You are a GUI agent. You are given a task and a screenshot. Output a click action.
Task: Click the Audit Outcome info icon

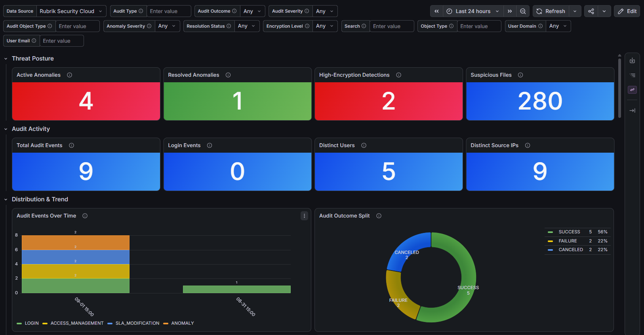click(x=234, y=11)
